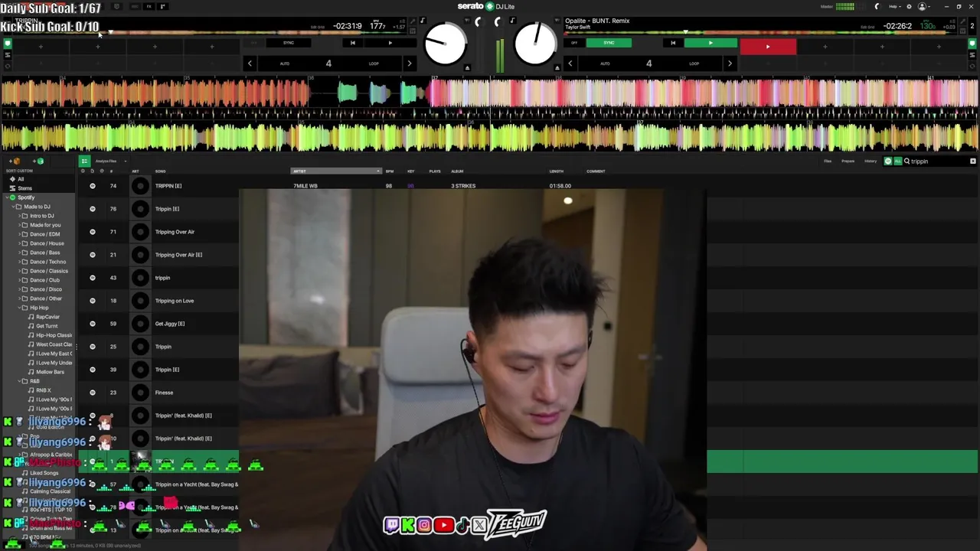Play the left deck
This screenshot has width=980, height=551.
(390, 43)
